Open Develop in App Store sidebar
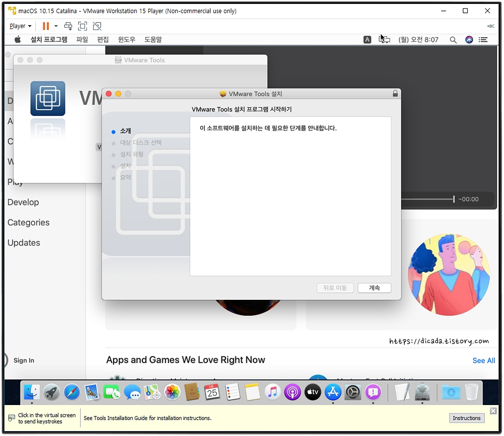 [23, 202]
